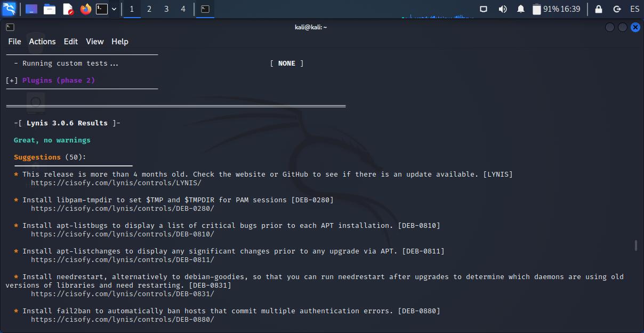Open the DEB-0811 controls URL
This screenshot has height=333, width=644.
(122, 260)
